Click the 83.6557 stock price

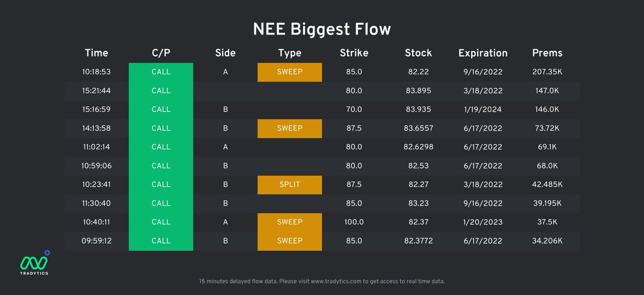tap(419, 128)
